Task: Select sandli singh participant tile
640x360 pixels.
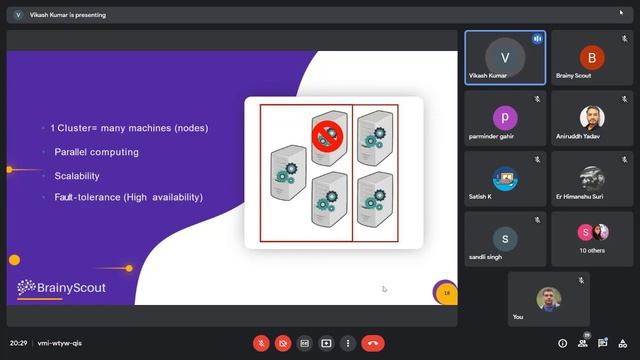Action: point(505,239)
